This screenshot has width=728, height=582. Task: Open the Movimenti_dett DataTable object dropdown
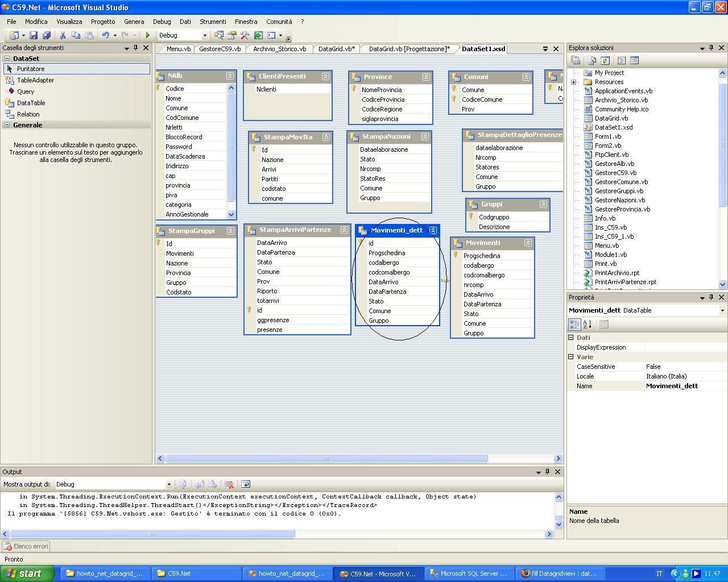pos(722,310)
